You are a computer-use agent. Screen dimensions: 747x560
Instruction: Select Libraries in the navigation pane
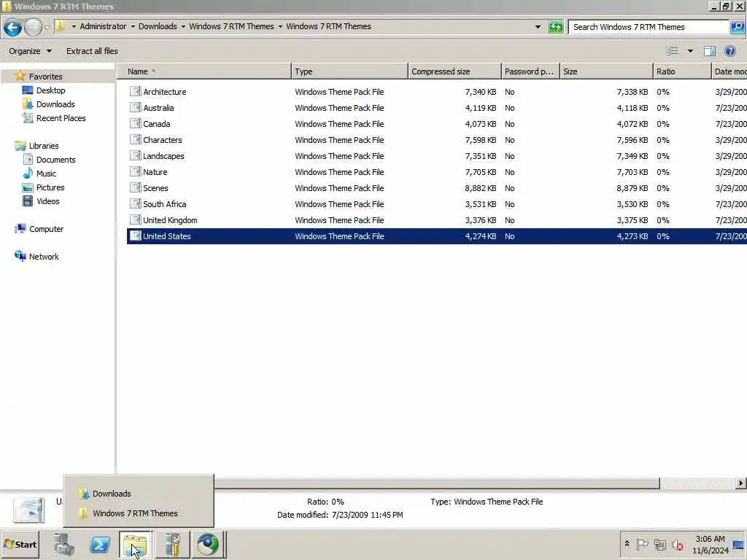click(43, 146)
